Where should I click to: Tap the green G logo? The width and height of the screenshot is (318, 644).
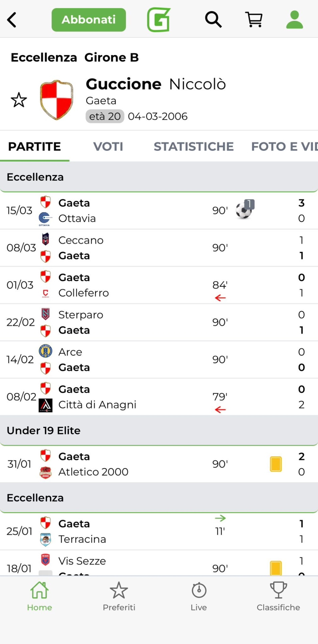(x=159, y=20)
